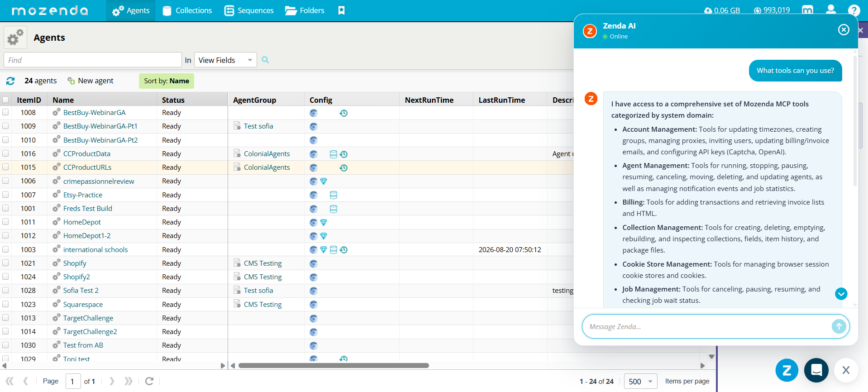
Task: Go to the next page of agents
Action: point(112,381)
